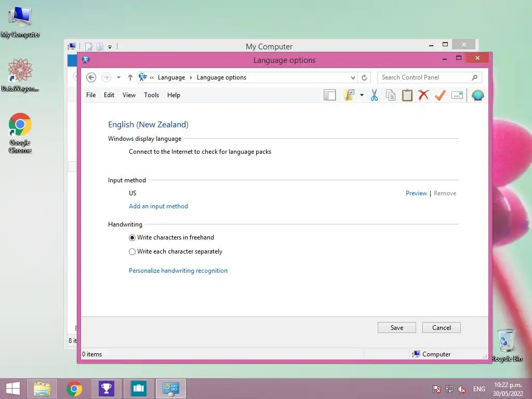Click the Action Center flag tray icon

coord(437,389)
